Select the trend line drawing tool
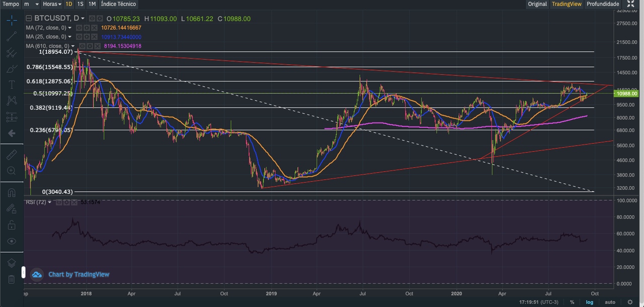Image resolution: width=644 pixels, height=307 pixels. pos(11,36)
